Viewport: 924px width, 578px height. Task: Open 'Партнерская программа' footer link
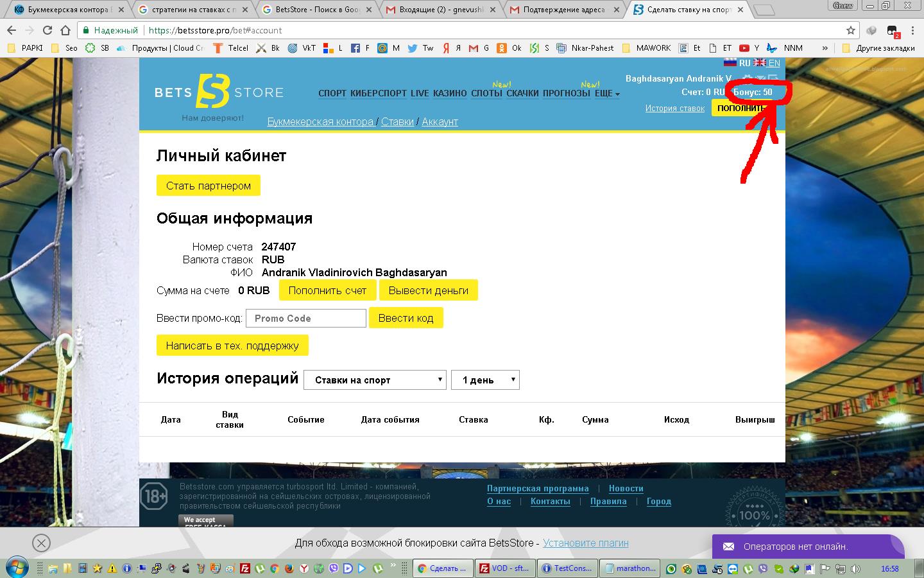point(538,489)
